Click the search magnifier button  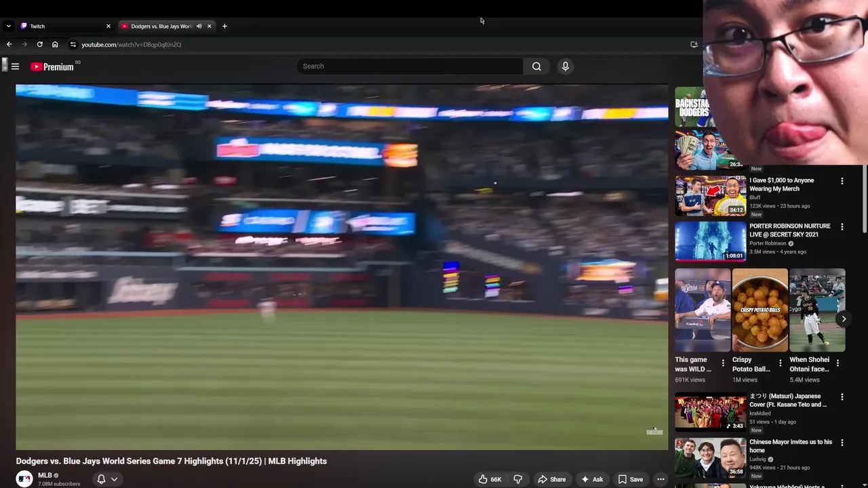pos(536,66)
